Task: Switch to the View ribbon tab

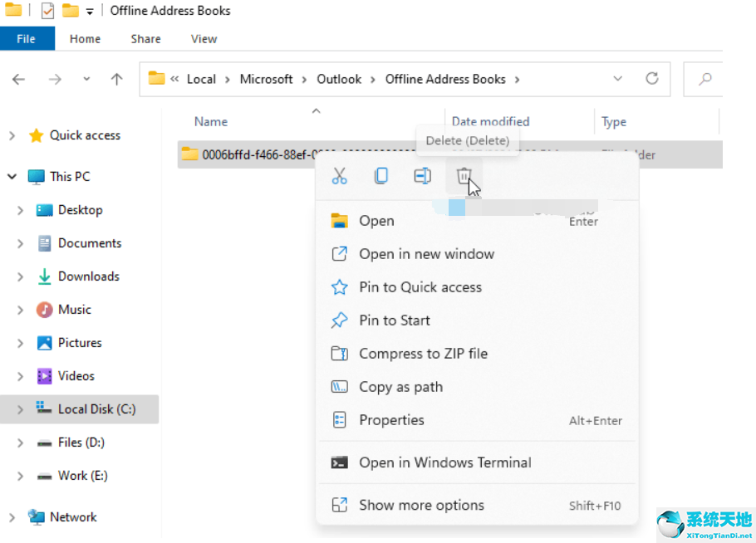Action: pyautogui.click(x=204, y=38)
